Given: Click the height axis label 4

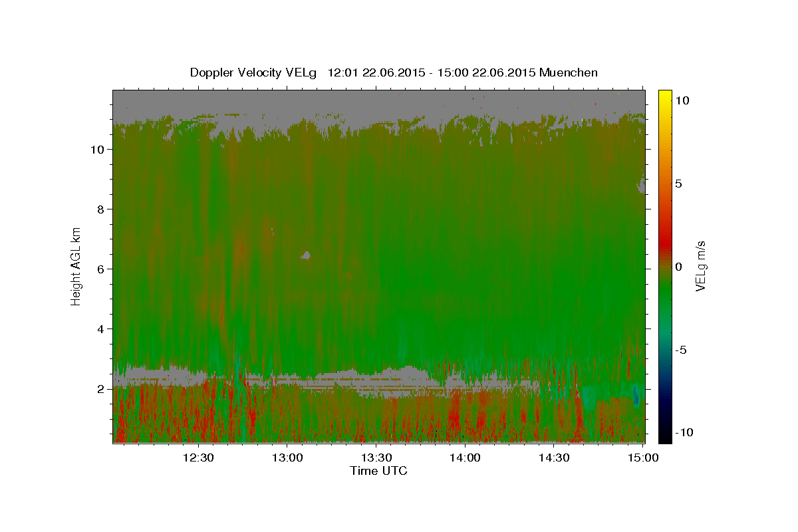Looking at the screenshot, I should [99, 329].
